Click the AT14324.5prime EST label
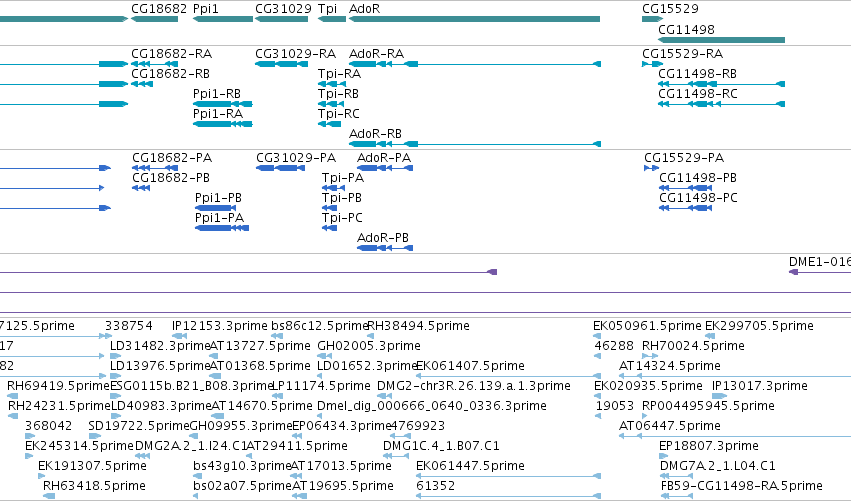The height and width of the screenshot is (501, 851). tap(670, 366)
